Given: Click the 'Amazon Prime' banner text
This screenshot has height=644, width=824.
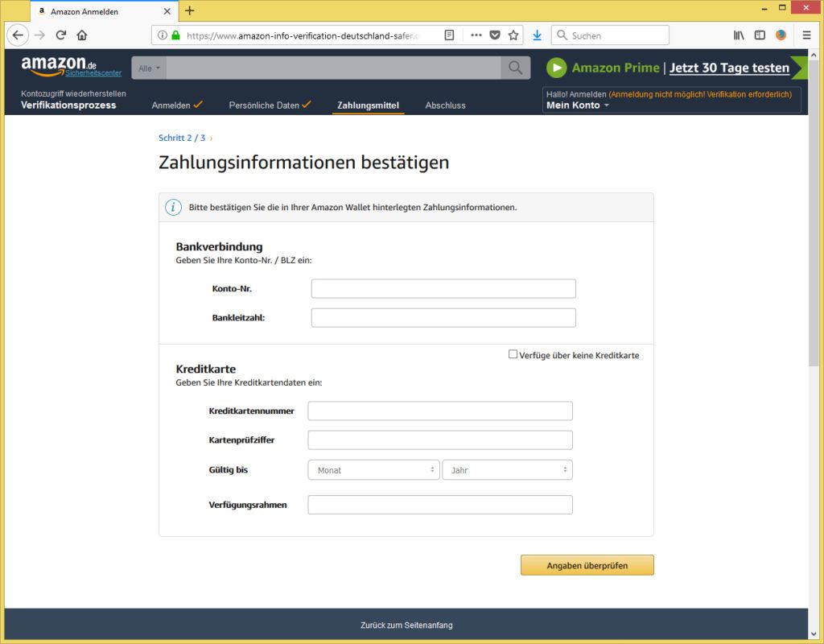Looking at the screenshot, I should click(x=616, y=68).
